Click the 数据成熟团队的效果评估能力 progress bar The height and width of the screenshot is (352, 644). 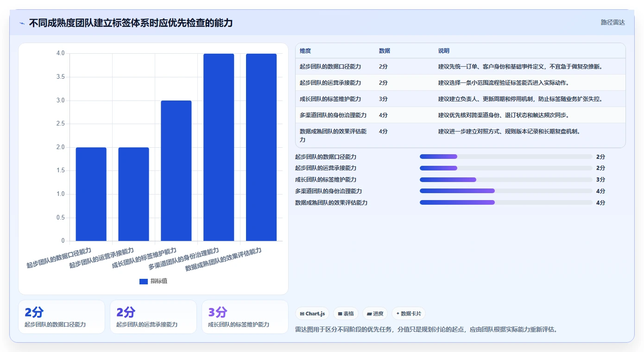click(x=506, y=202)
